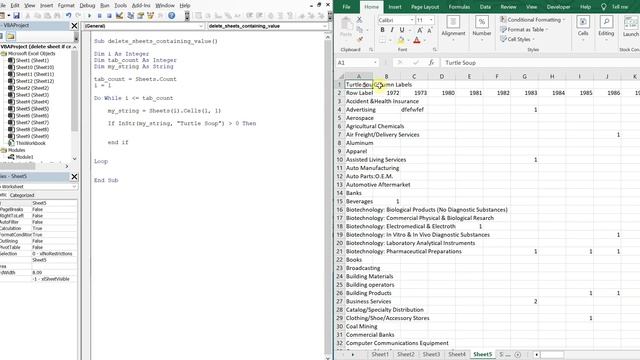Open VBA Help question mark icon
640x360 pixels.
tap(172, 16)
